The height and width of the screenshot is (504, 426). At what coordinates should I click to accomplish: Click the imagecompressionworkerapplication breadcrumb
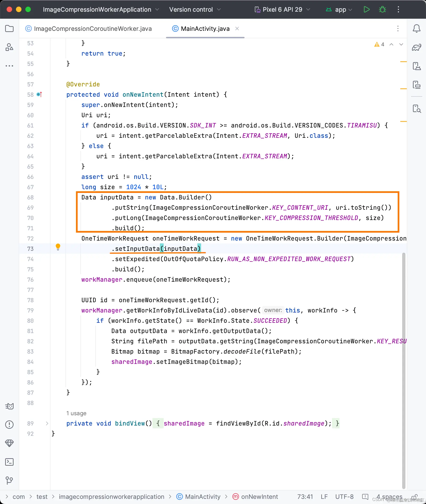point(112,497)
